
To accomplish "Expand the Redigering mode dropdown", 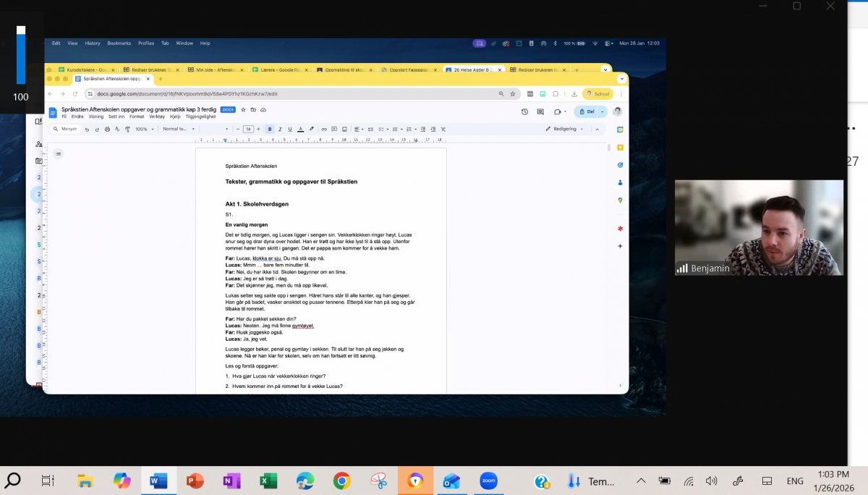I will (x=564, y=129).
